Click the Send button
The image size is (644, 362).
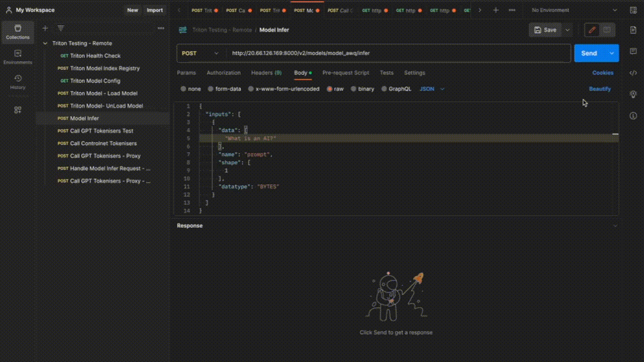589,53
